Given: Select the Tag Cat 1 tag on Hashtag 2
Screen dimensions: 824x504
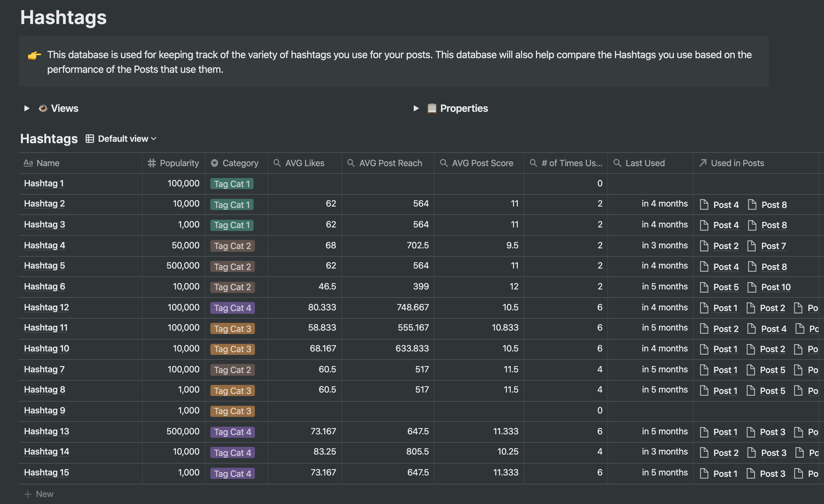Looking at the screenshot, I should (232, 204).
